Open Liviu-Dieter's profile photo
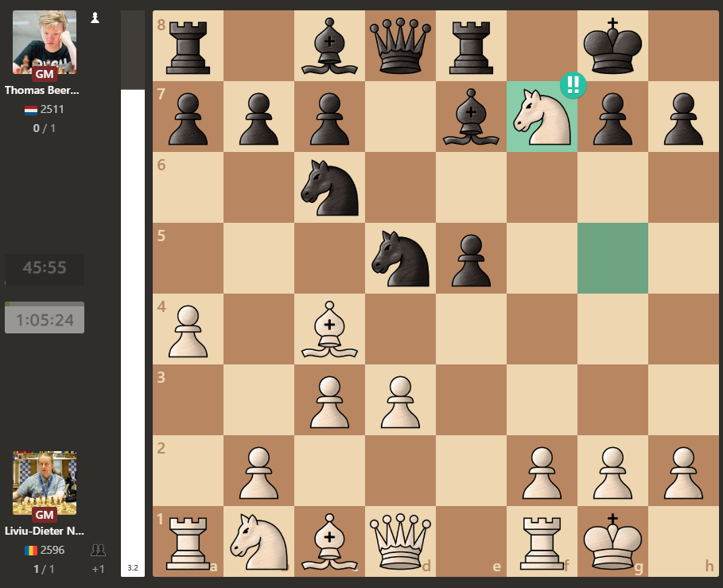723x588 pixels. (x=45, y=483)
